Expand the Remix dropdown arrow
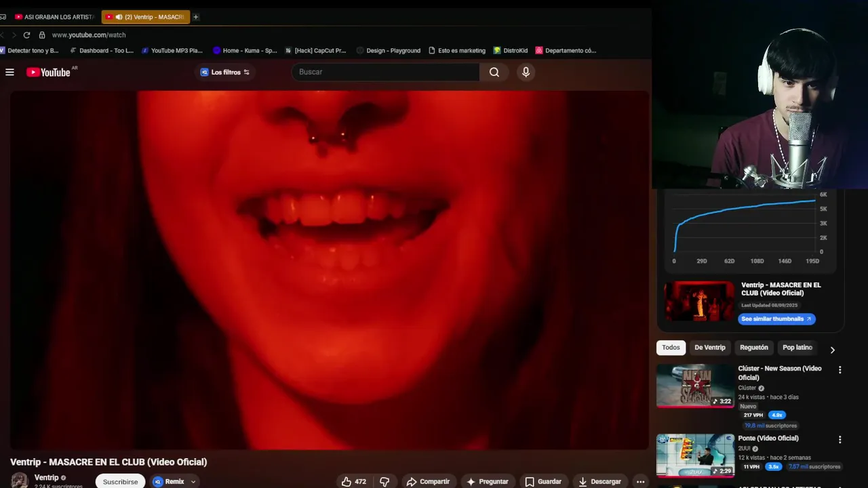 pyautogui.click(x=193, y=482)
